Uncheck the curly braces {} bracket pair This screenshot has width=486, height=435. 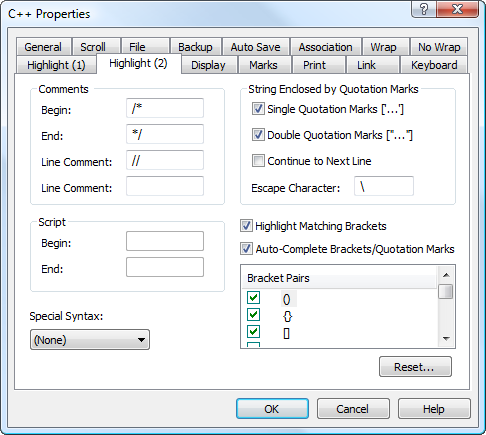coord(253,314)
